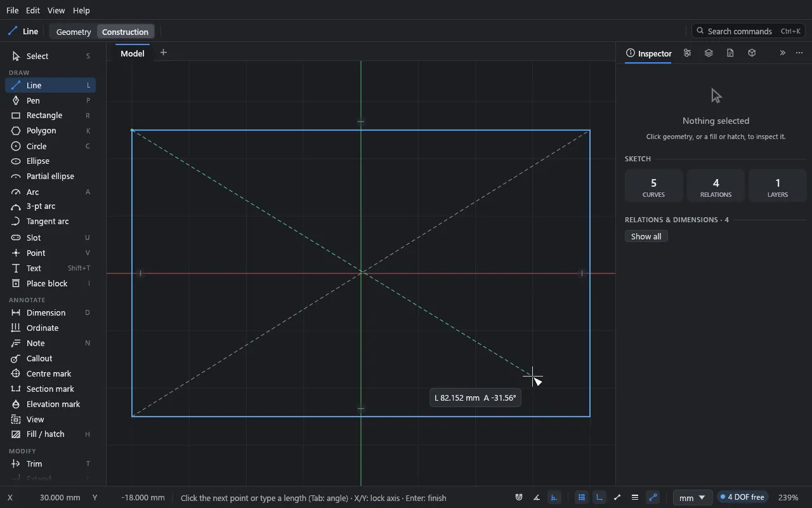Open the document page panel tab icon
The height and width of the screenshot is (508, 812).
point(730,53)
